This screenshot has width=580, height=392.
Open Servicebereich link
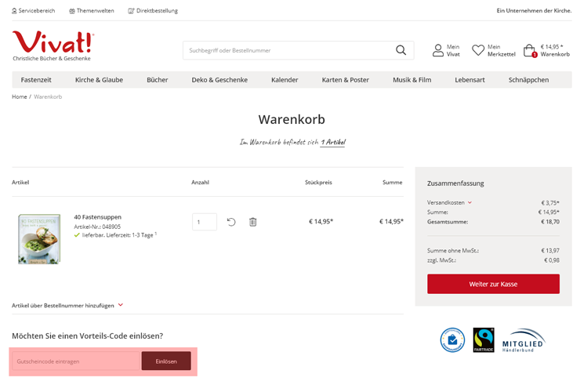coord(33,11)
